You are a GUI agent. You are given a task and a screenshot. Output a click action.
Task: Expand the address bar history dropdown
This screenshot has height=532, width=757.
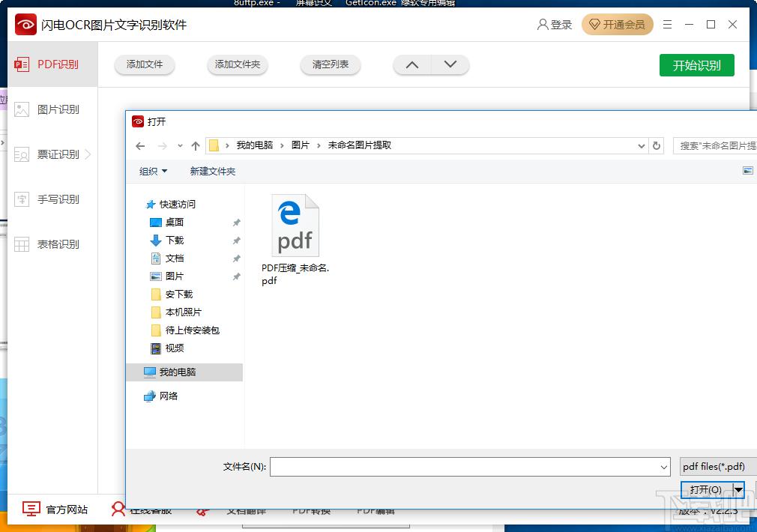[641, 146]
